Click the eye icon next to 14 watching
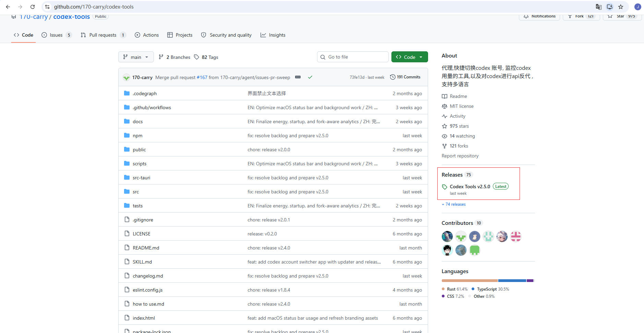The width and height of the screenshot is (644, 333). pyautogui.click(x=445, y=136)
